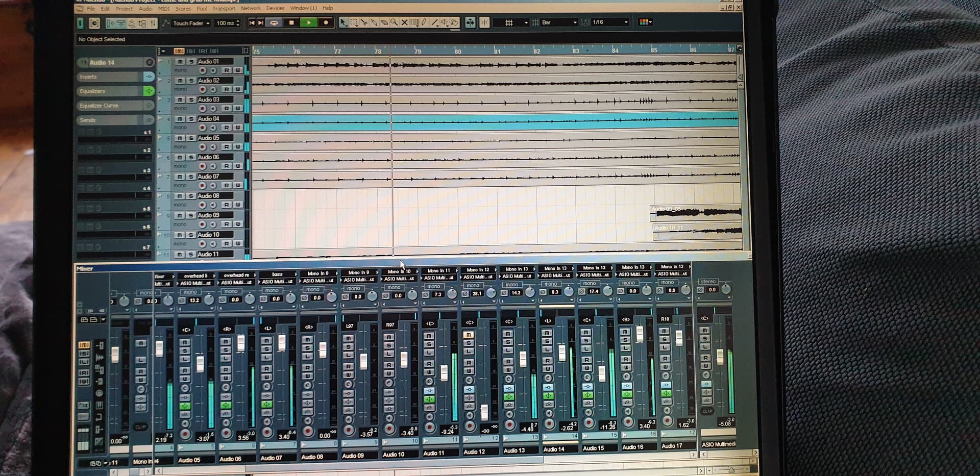Image resolution: width=980 pixels, height=476 pixels.
Task: Click the Audio 12 channel volume fader
Action: [x=484, y=411]
